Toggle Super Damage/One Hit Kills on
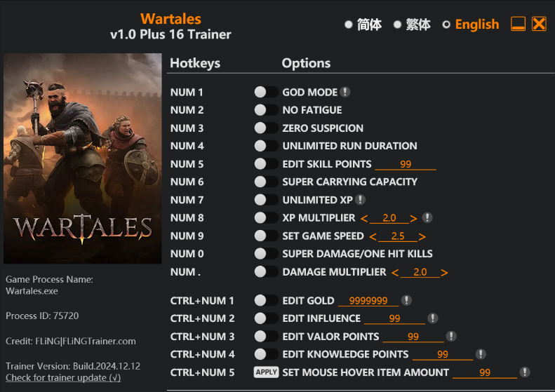This screenshot has width=555, height=392. 266,254
